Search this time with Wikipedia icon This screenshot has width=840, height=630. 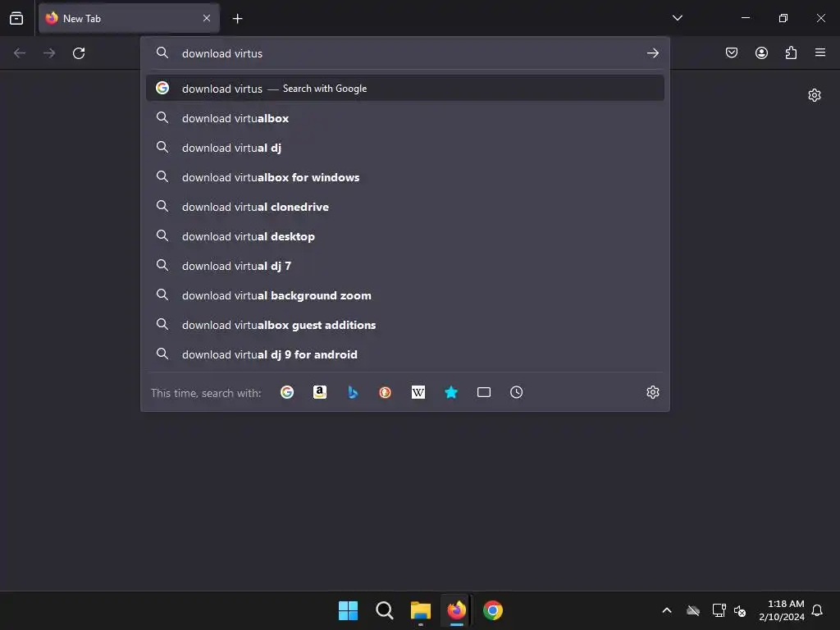click(x=418, y=393)
